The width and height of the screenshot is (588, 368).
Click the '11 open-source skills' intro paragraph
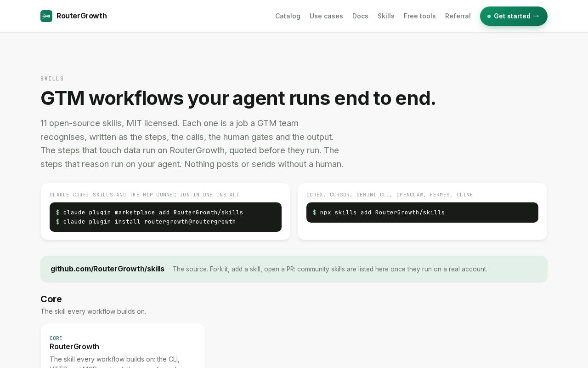click(192, 144)
